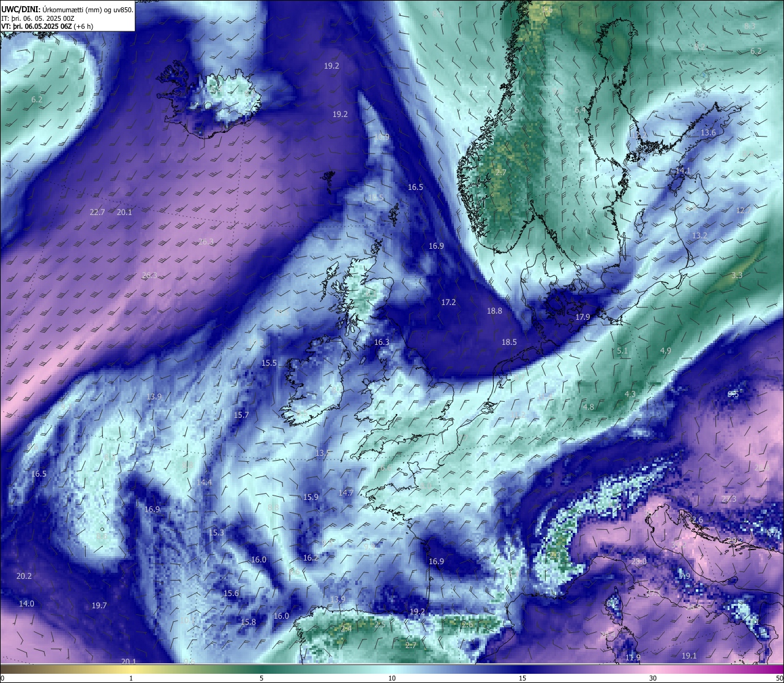This screenshot has height=683, width=784.
Task: Click the 12.6 value near the Adriatic
Action: click(696, 520)
